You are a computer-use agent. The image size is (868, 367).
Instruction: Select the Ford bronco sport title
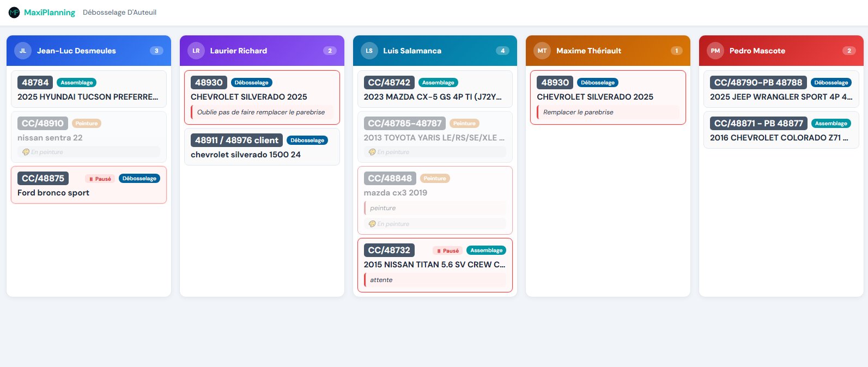53,193
